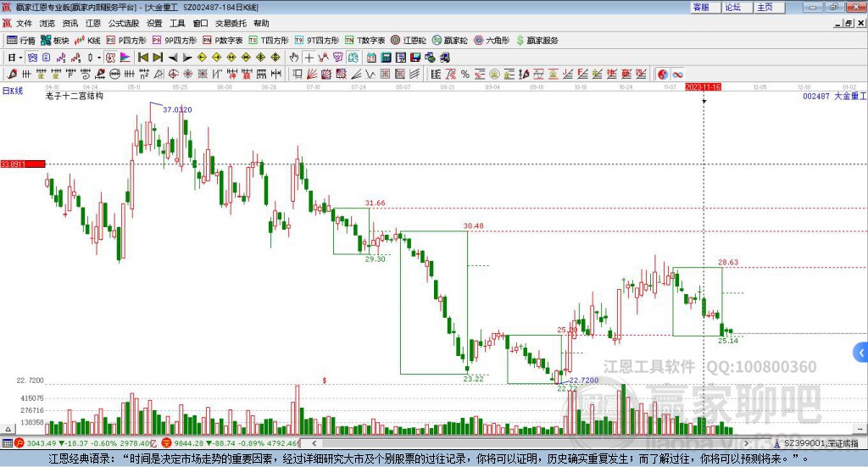Click the 主页 homepage button
The width and height of the screenshot is (868, 467).
click(769, 7)
